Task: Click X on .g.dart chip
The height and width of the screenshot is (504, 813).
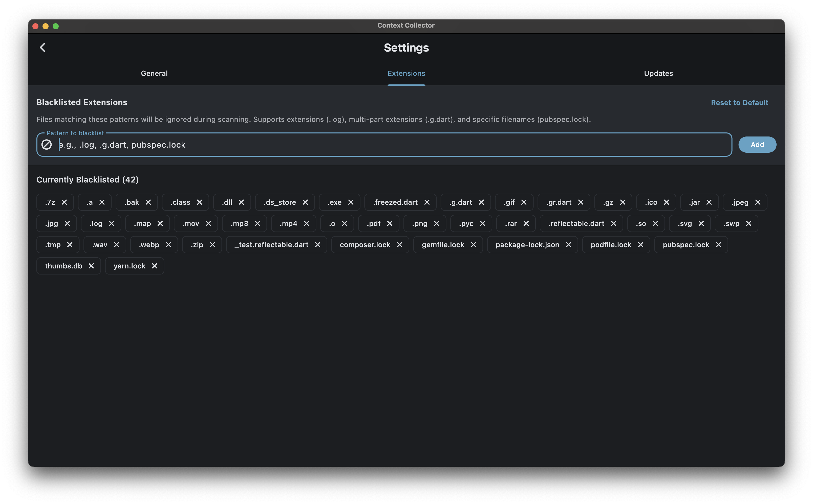Action: coord(481,202)
